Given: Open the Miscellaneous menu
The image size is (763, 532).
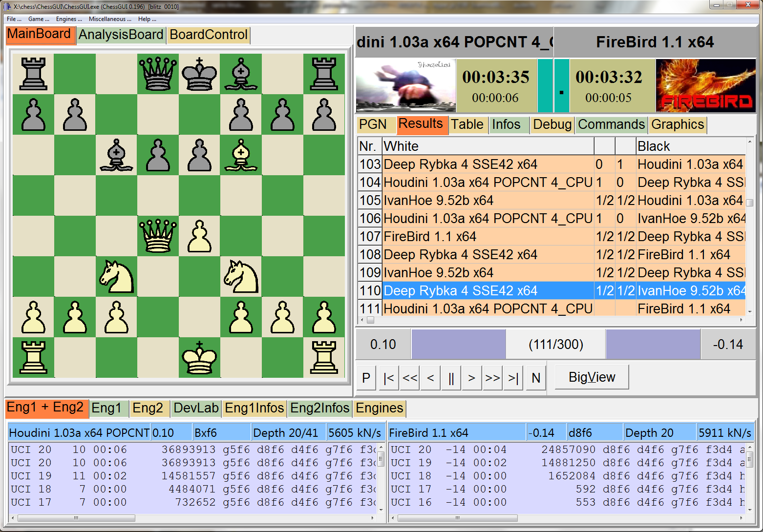Looking at the screenshot, I should tap(110, 19).
